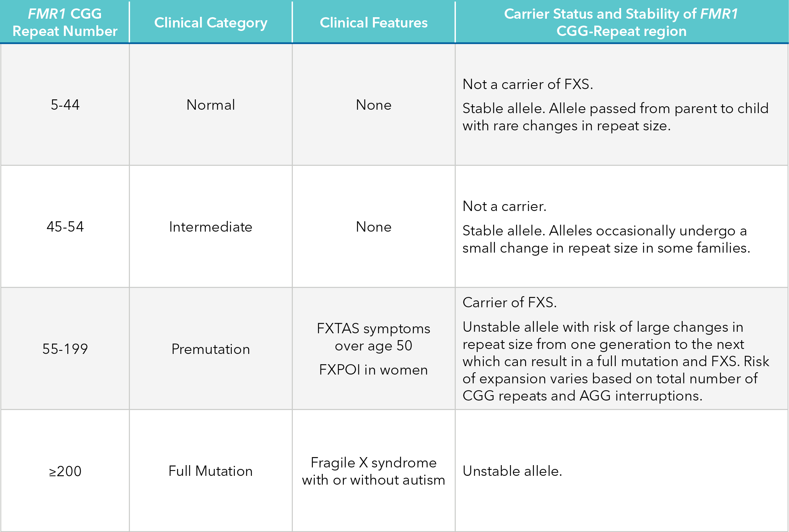This screenshot has height=532, width=789.
Task: Click the Clinical Features column header
Action: click(374, 23)
